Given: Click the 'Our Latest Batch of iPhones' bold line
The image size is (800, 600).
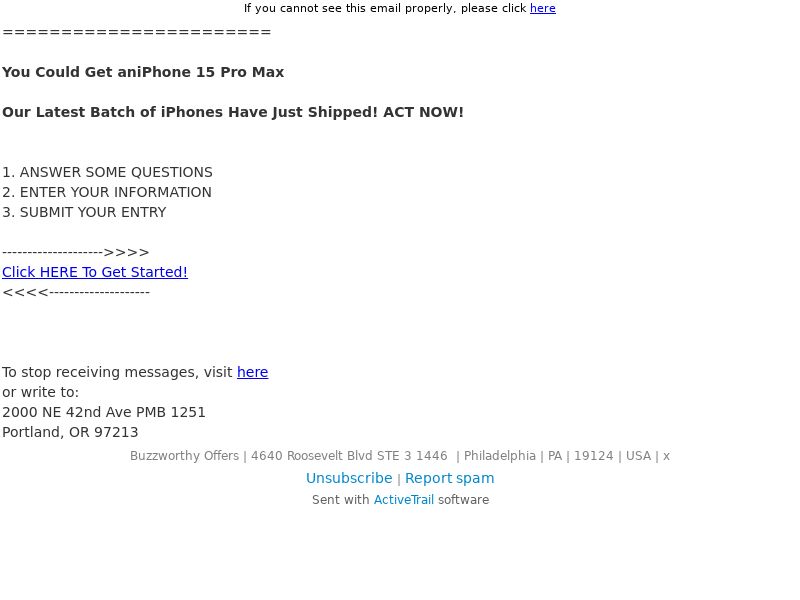Looking at the screenshot, I should [233, 112].
